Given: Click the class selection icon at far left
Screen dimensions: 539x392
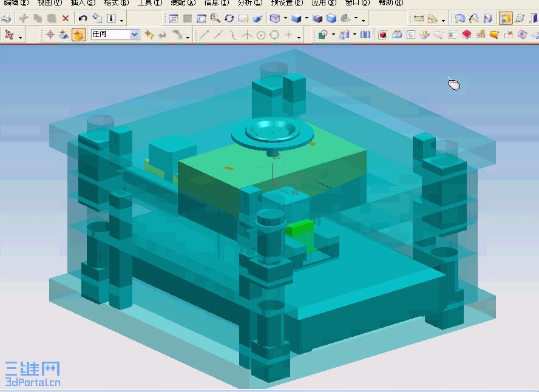Looking at the screenshot, I should pyautogui.click(x=9, y=35).
